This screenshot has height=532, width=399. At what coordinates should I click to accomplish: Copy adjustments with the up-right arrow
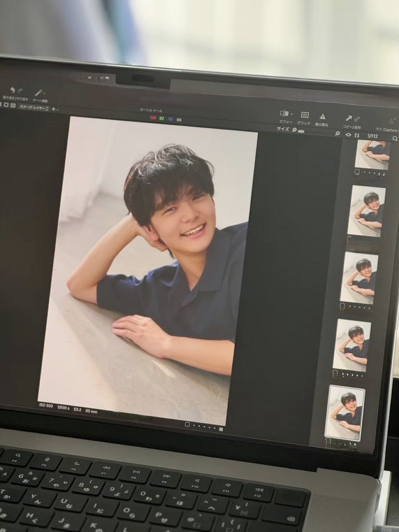coord(349,118)
